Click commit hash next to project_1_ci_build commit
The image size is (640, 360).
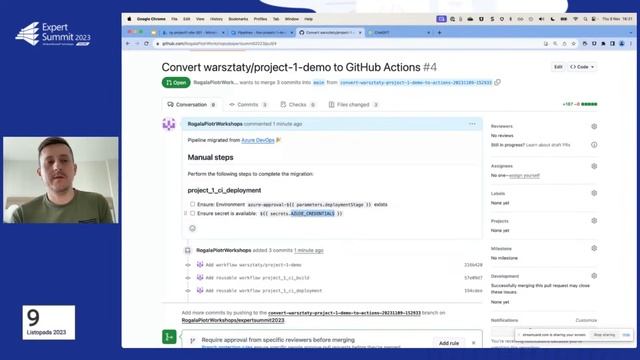[x=473, y=278]
